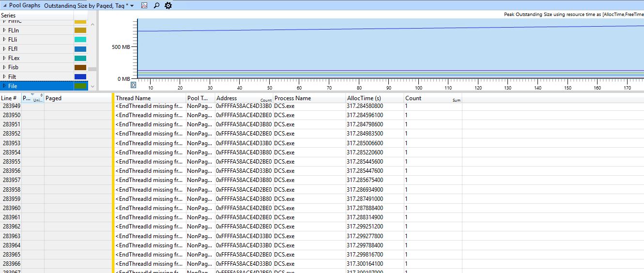This screenshot has width=644, height=273.
Task: Select line number 283966
Action: coord(12,264)
